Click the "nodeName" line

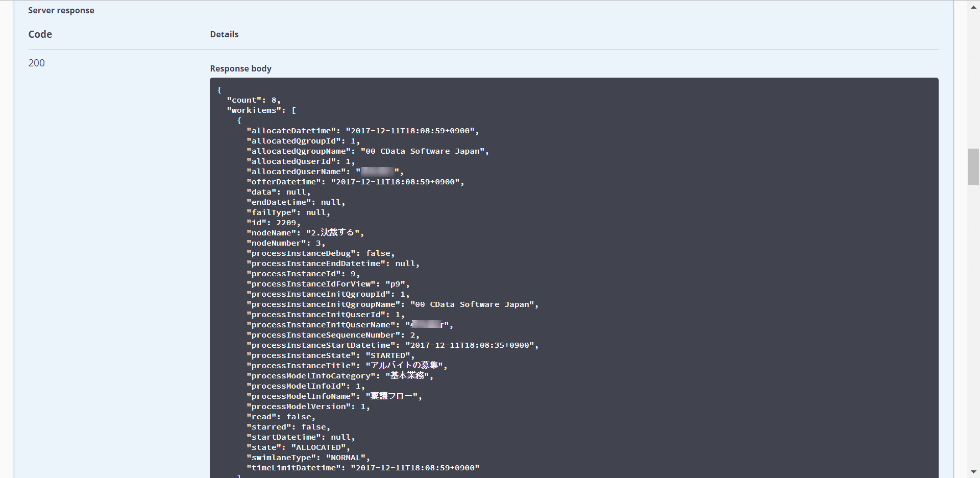click(305, 233)
